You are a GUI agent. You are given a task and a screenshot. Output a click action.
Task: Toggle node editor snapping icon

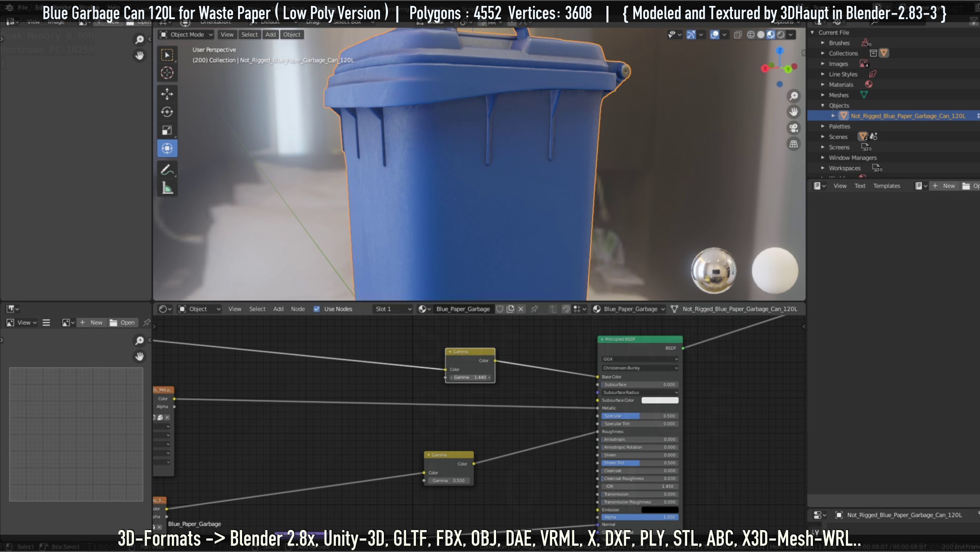(566, 309)
